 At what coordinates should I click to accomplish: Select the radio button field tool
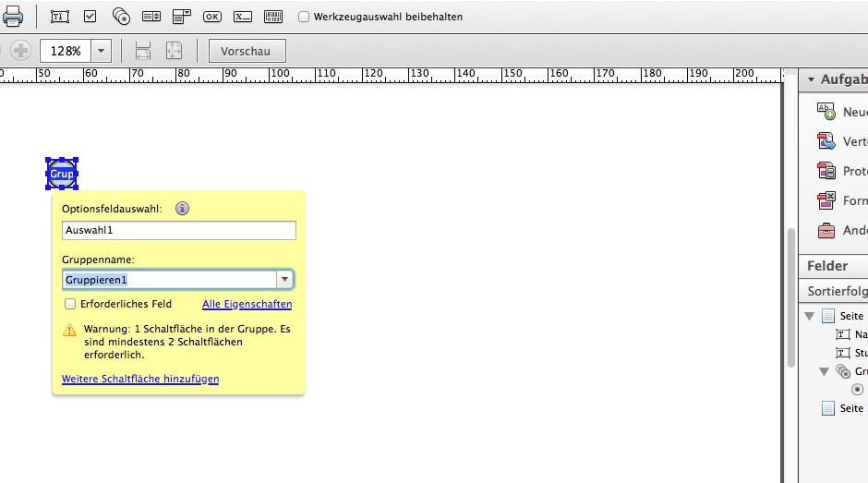tap(121, 17)
